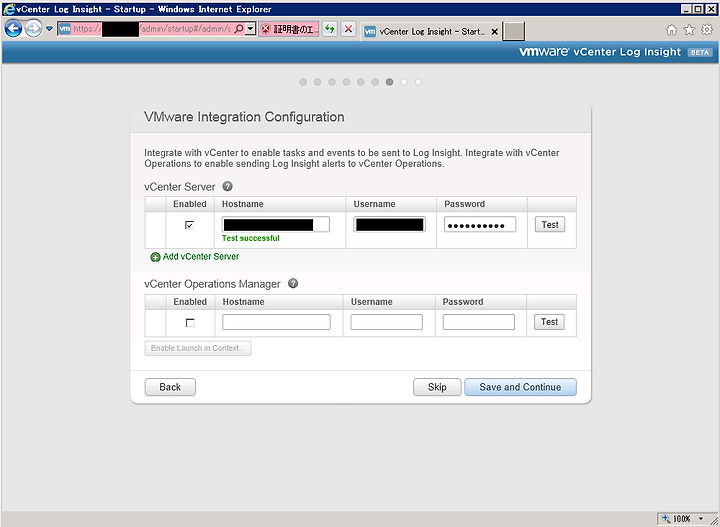Screen dimensions: 720x527
Task: Click Test button for Operations Manager
Action: 549,322
